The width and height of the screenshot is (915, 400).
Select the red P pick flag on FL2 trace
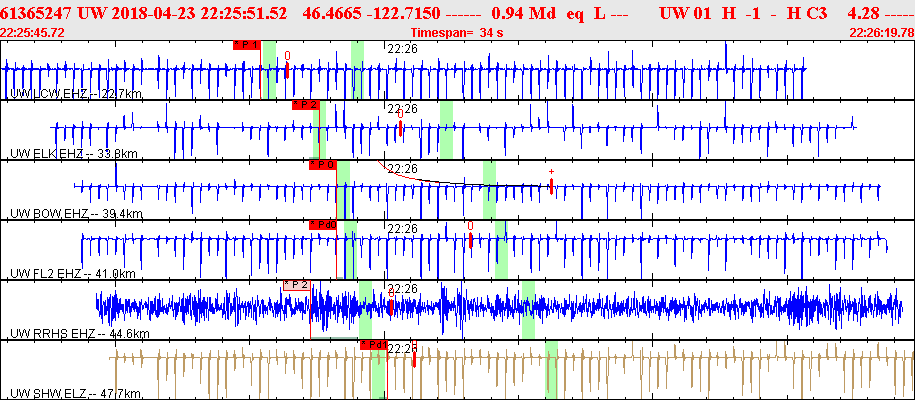[x=322, y=225]
